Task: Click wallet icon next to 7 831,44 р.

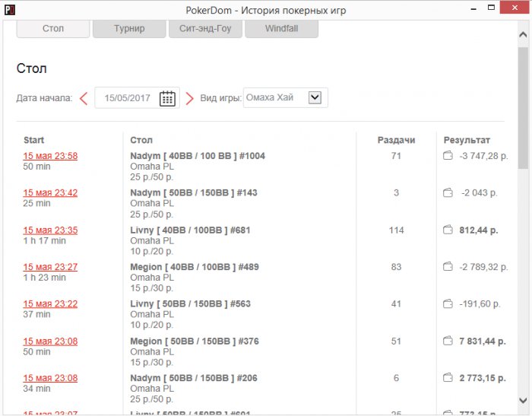Action: (x=448, y=341)
